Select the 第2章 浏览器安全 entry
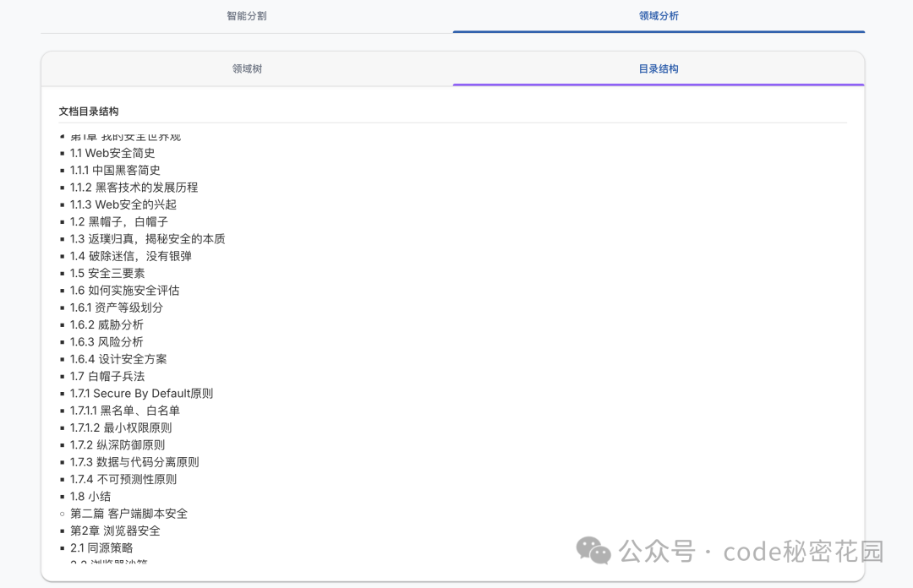The height and width of the screenshot is (588, 913). (x=115, y=531)
